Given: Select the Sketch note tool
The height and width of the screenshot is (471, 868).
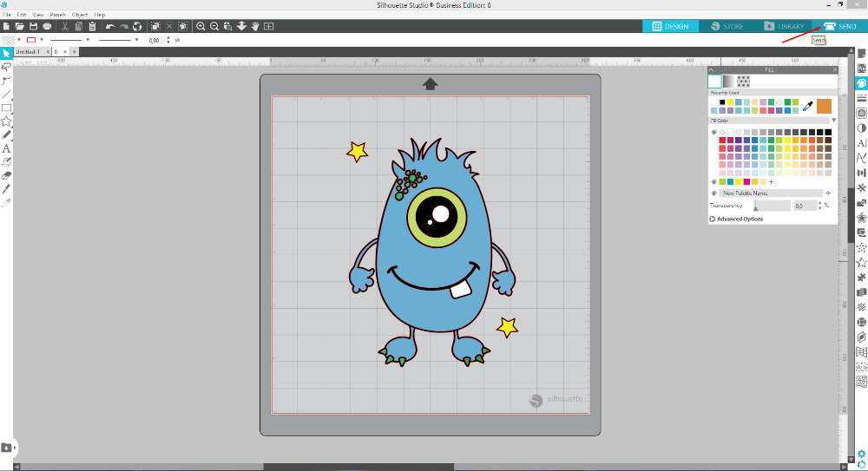Looking at the screenshot, I should [6, 162].
